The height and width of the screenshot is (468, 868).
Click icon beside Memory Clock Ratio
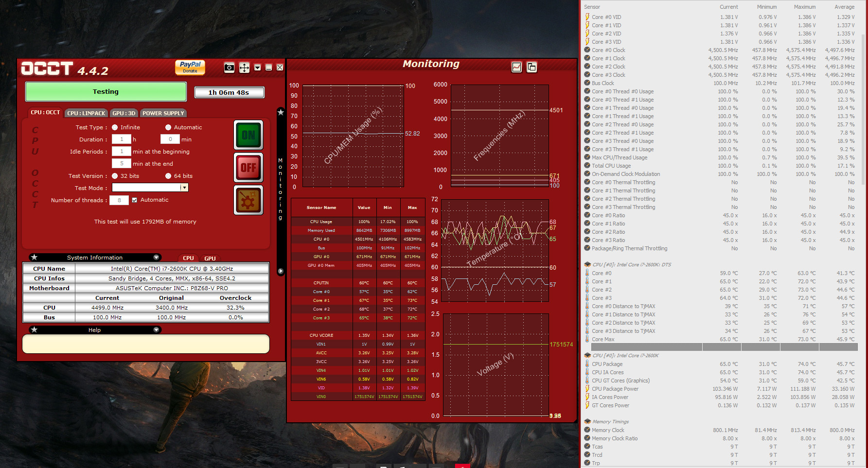(x=587, y=438)
